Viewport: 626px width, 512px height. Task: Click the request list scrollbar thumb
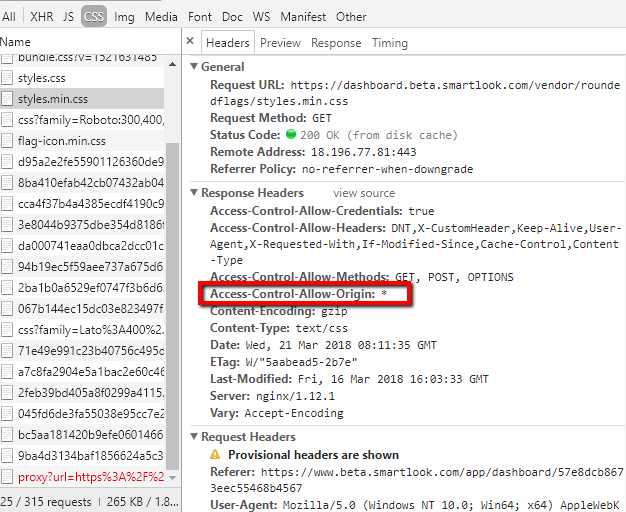tap(172, 306)
